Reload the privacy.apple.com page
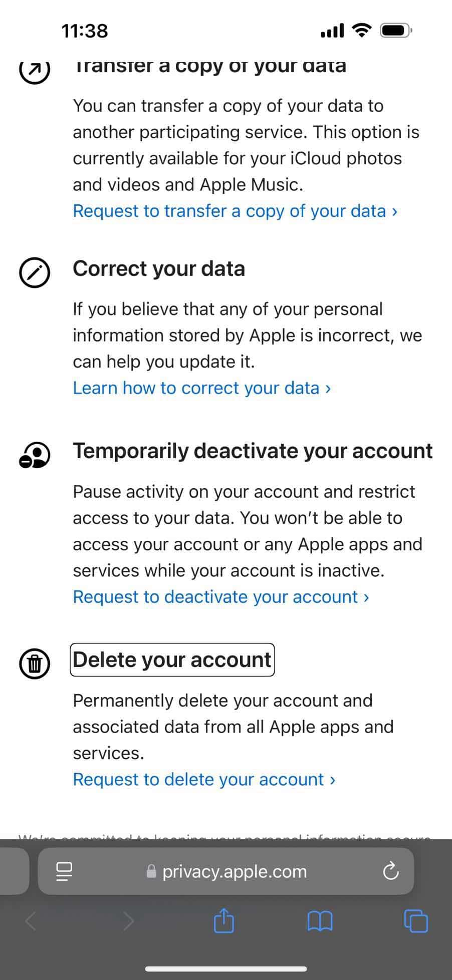This screenshot has height=980, width=452. tap(390, 871)
